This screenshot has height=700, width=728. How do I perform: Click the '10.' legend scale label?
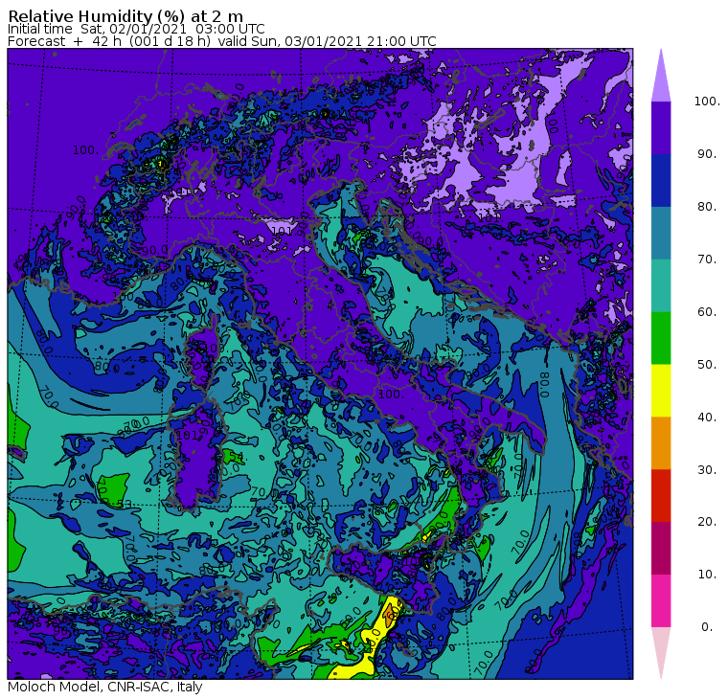point(707,575)
